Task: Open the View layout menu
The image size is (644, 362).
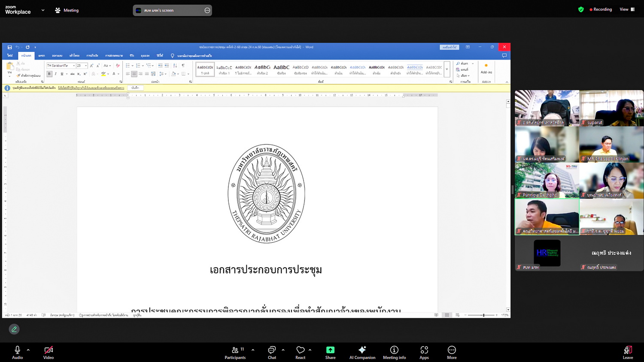Action: pos(627,9)
